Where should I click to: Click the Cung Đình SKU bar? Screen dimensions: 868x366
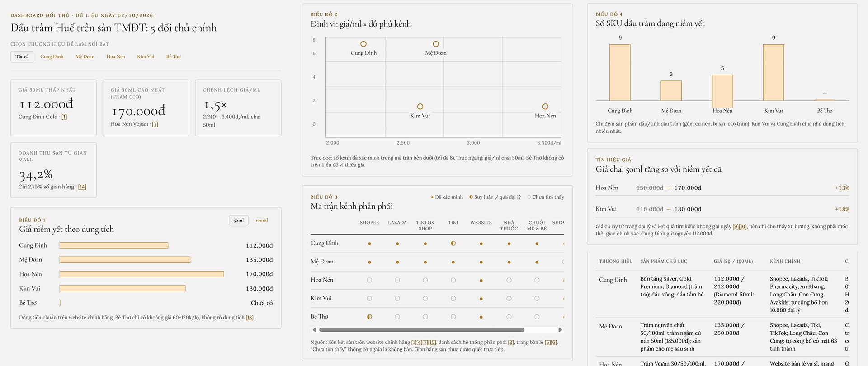pos(620,72)
